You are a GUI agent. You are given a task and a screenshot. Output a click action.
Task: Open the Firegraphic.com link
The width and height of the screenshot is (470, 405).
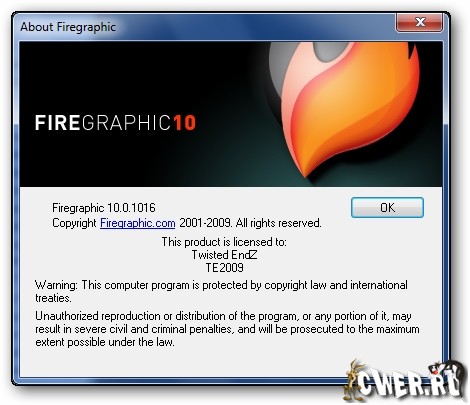138,223
